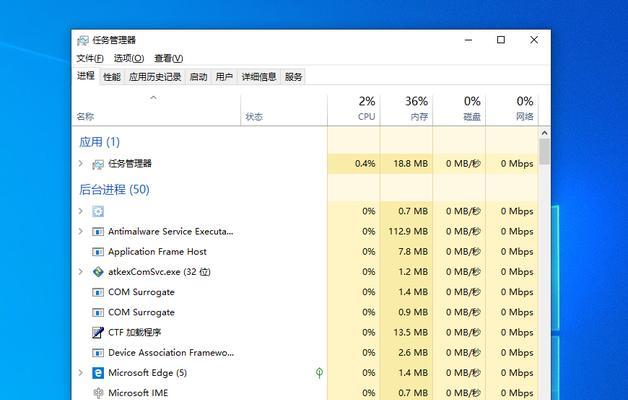Click the 112.9 MB memory value
The image size is (628, 400).
pos(408,231)
